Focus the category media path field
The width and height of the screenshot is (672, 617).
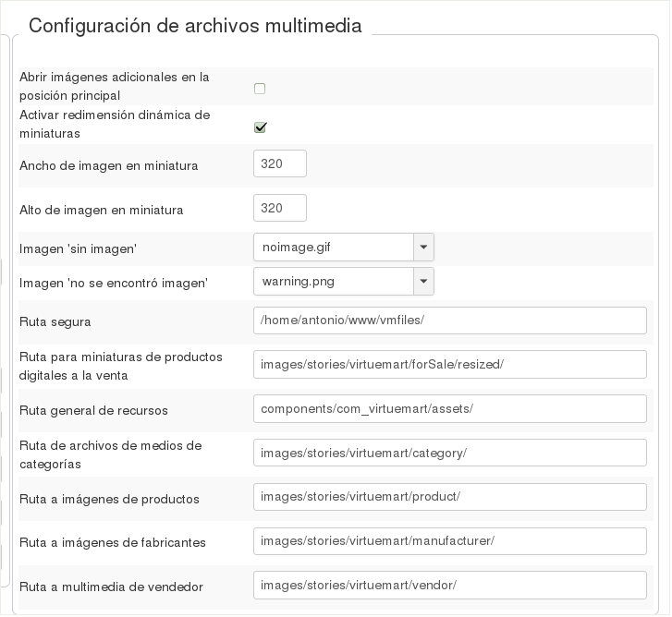pos(450,453)
